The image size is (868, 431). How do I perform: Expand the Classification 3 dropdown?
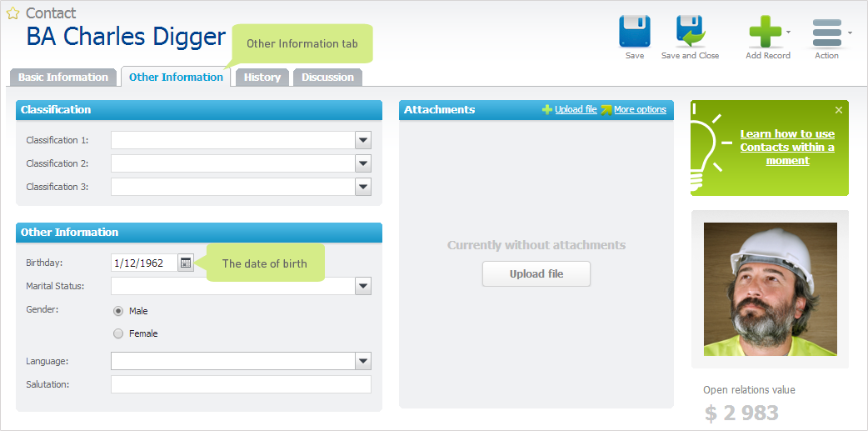[363, 187]
